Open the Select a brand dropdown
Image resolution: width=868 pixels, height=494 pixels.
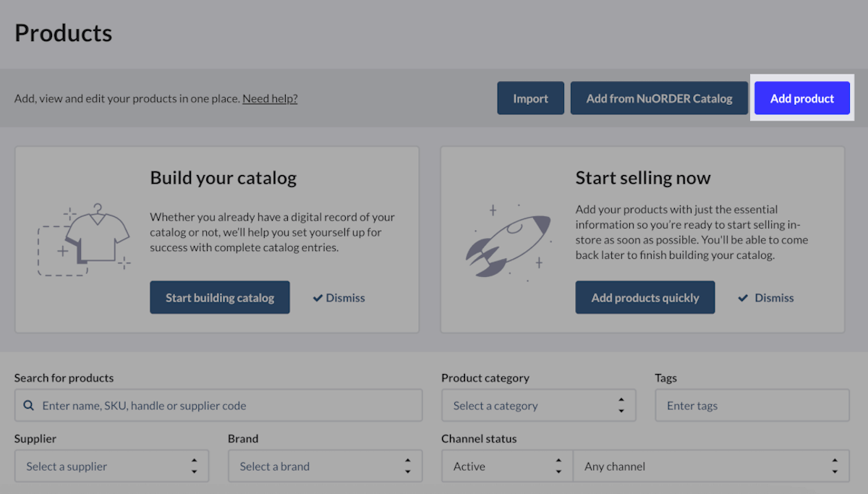[325, 467]
